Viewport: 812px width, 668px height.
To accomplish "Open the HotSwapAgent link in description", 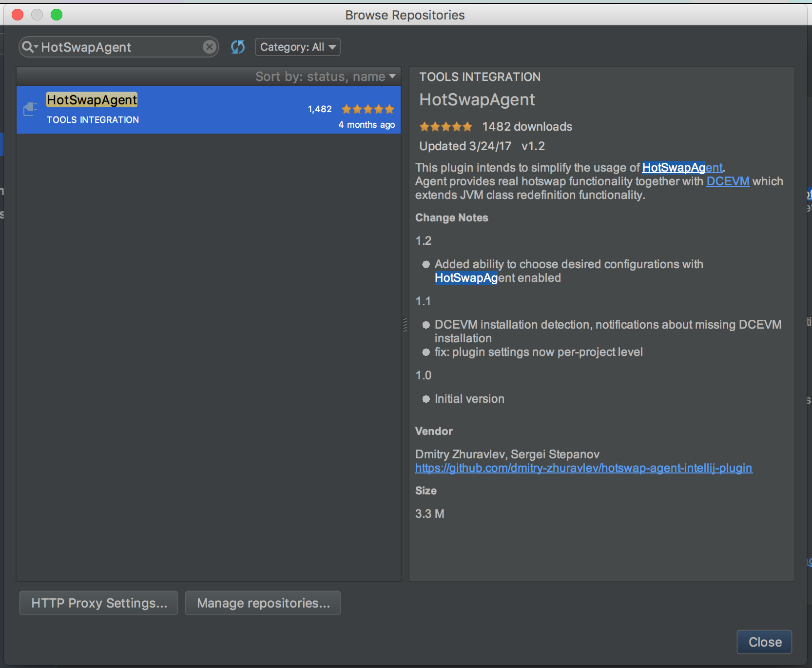I will point(682,167).
